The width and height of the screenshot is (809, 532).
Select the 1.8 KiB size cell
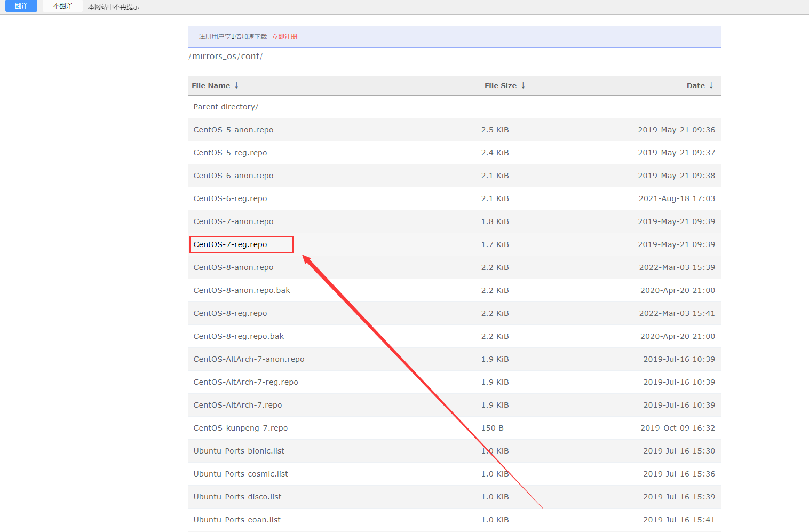click(x=495, y=221)
